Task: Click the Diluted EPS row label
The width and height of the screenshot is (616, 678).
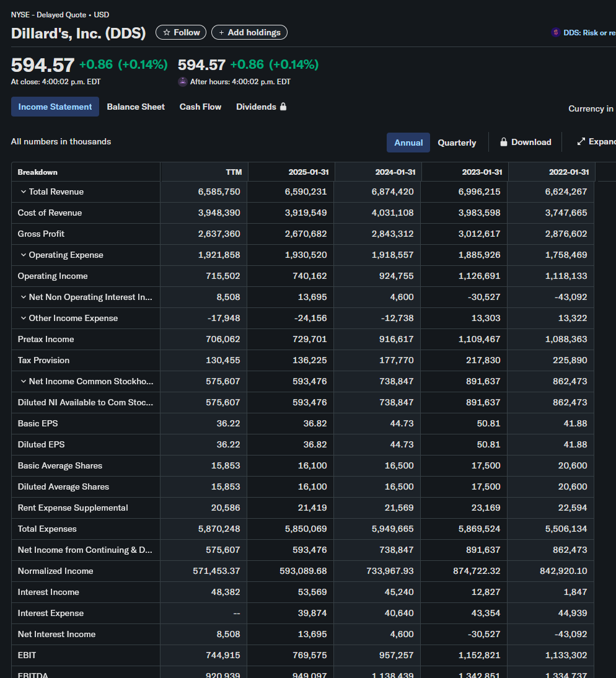Action: (x=41, y=444)
